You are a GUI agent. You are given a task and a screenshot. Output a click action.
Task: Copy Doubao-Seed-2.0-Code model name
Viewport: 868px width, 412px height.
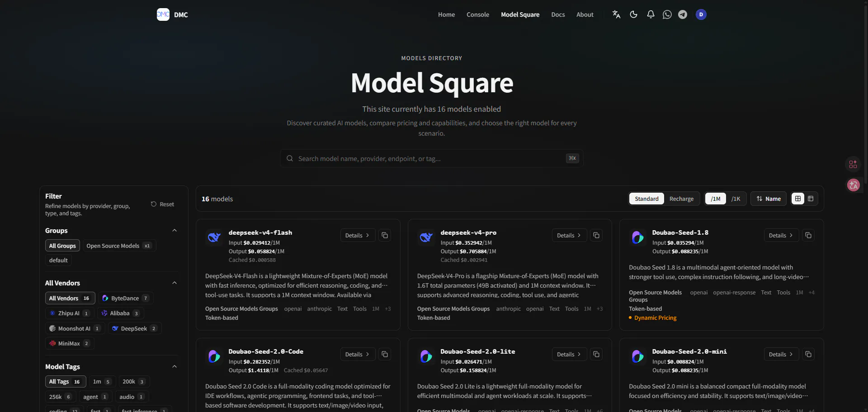click(385, 354)
